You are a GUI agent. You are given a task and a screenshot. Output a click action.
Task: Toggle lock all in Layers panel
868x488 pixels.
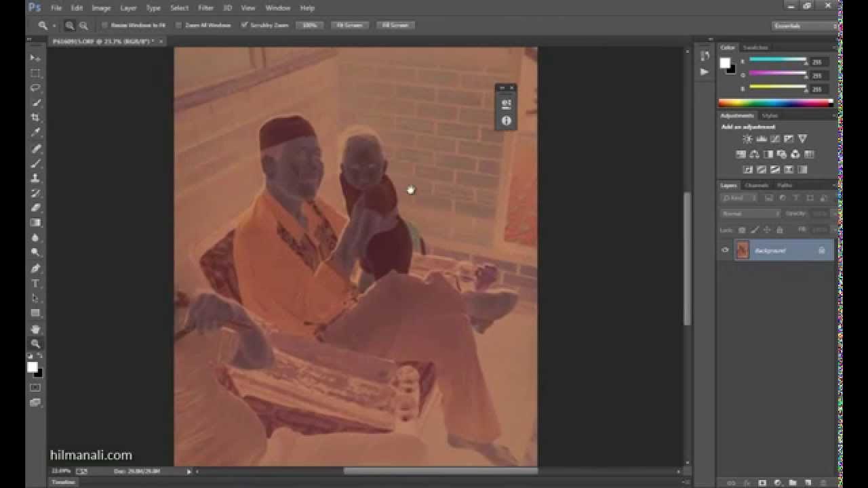[x=779, y=230]
